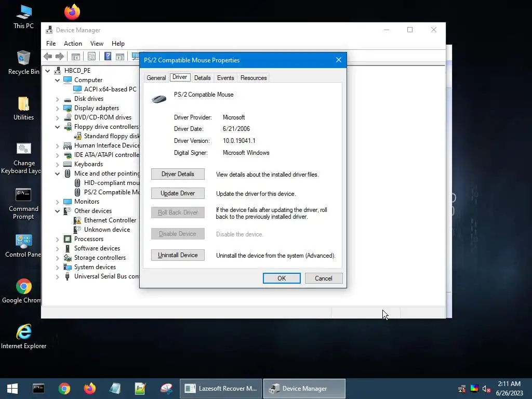The image size is (532, 399).
Task: Click the Uninstall Device button
Action: tap(178, 255)
